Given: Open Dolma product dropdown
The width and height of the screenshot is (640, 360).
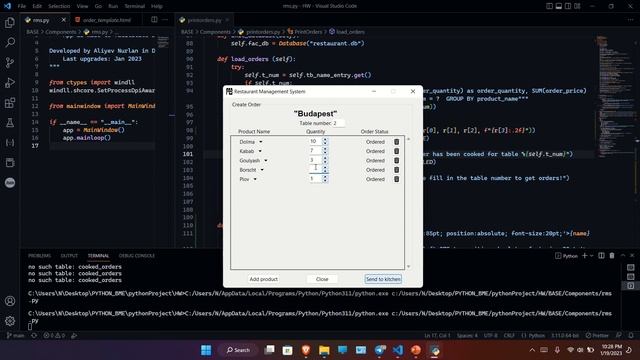Looking at the screenshot, I should [x=261, y=142].
